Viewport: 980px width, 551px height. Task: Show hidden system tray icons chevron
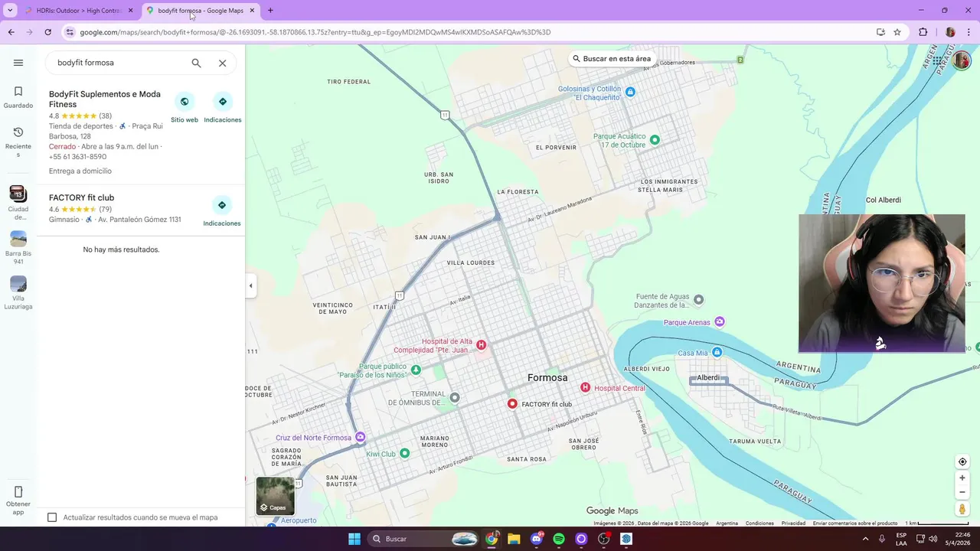(864, 539)
